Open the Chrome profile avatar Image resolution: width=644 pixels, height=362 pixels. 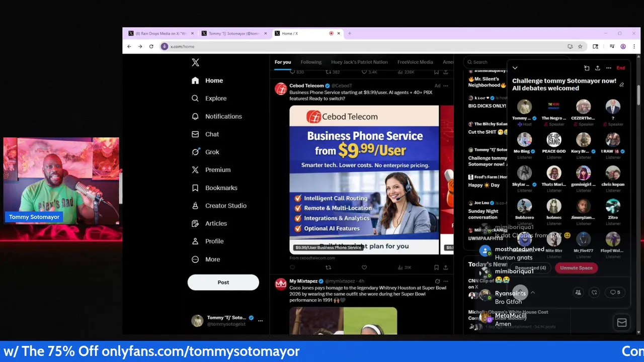623,46
